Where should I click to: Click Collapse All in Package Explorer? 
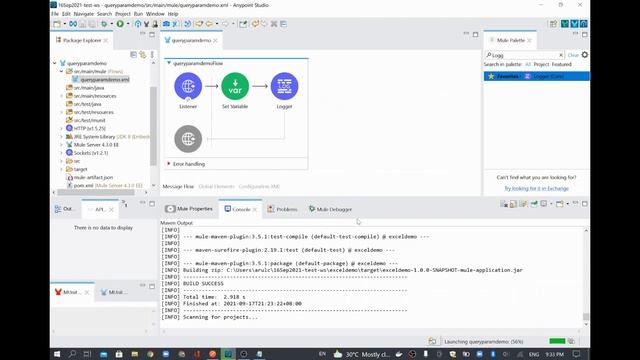tap(133, 55)
